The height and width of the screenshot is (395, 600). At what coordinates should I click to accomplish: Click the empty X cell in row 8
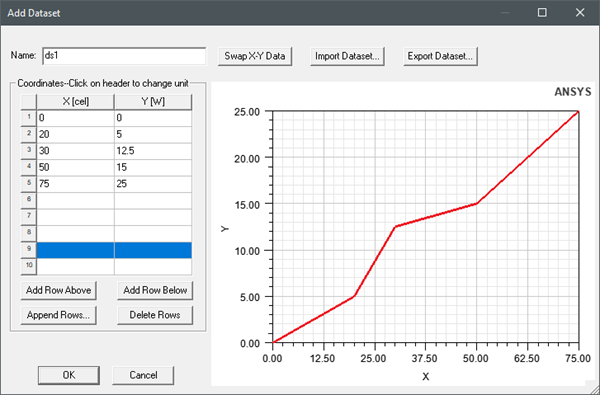click(75, 233)
